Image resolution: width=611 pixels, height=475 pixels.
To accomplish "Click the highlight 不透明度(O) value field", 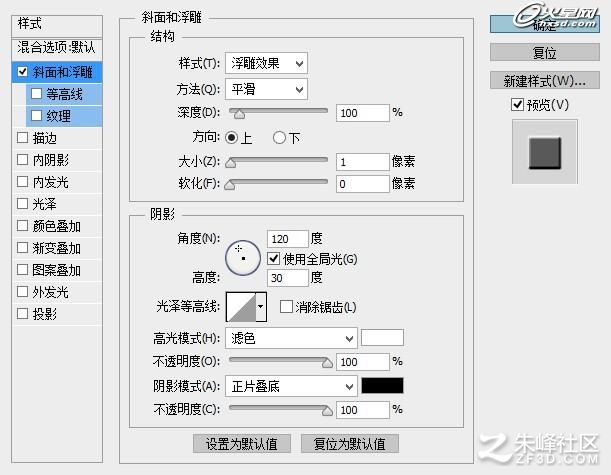I will click(x=363, y=362).
